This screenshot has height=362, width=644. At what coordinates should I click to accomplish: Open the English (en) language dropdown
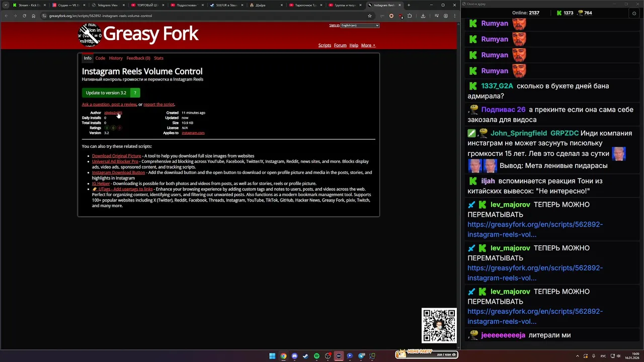[360, 25]
